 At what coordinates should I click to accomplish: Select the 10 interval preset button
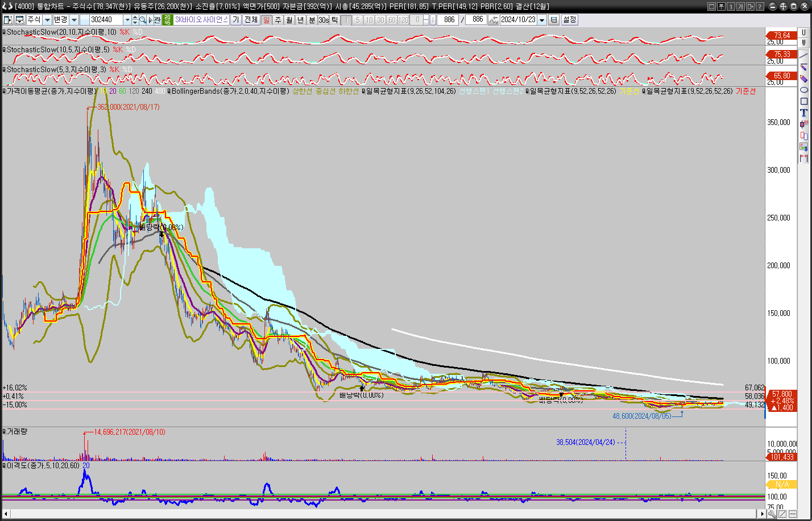[369, 20]
